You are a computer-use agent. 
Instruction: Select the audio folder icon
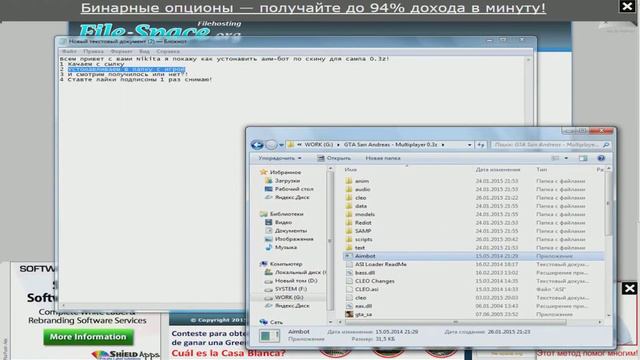coord(349,189)
